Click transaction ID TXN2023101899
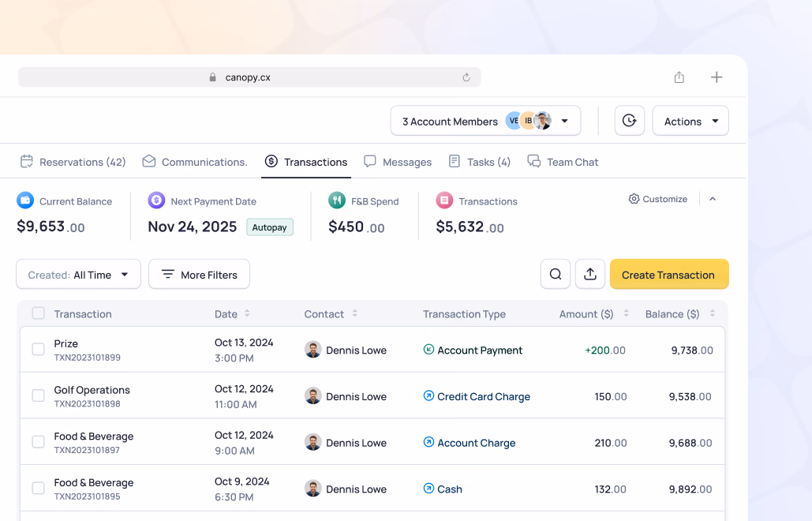Screen dimensions: 812x521 point(87,358)
